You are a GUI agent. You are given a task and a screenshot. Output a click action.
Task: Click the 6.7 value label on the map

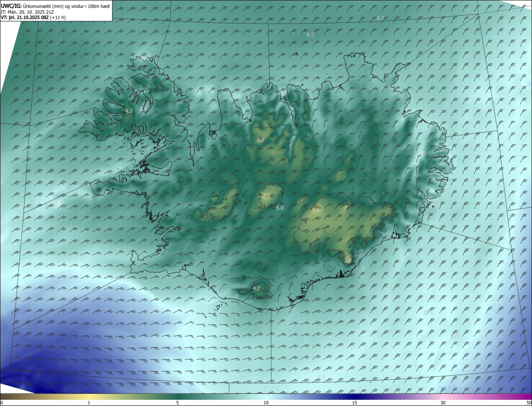click(x=380, y=19)
